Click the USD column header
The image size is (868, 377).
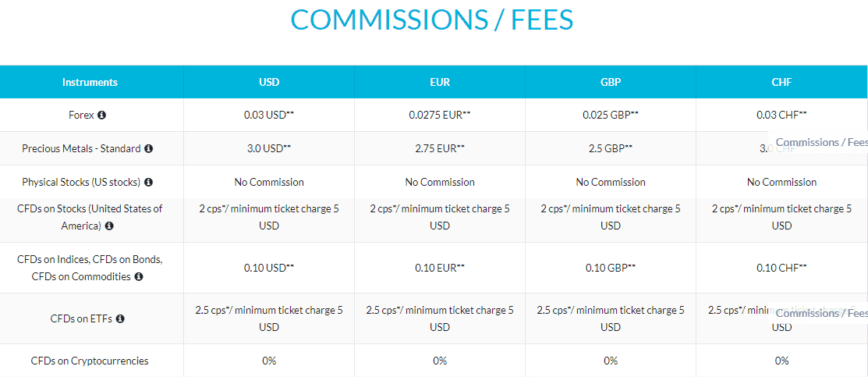click(269, 82)
